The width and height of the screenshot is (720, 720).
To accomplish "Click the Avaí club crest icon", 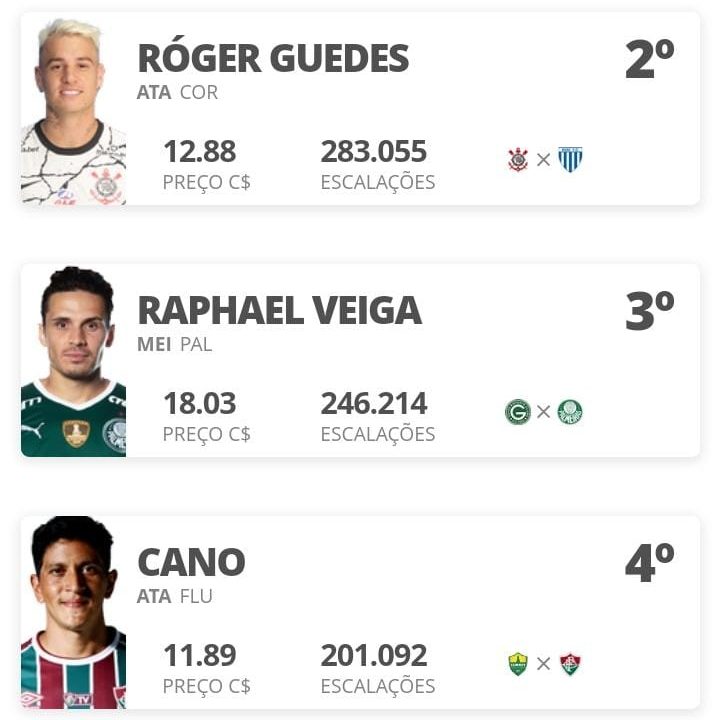I will [570, 159].
